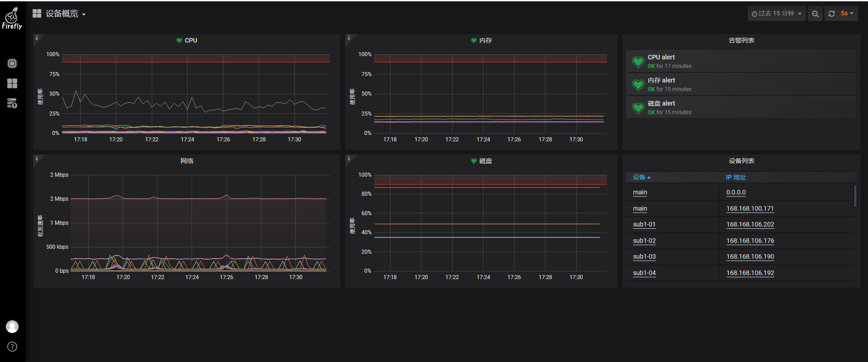Open the sub1-01 device link

644,224
